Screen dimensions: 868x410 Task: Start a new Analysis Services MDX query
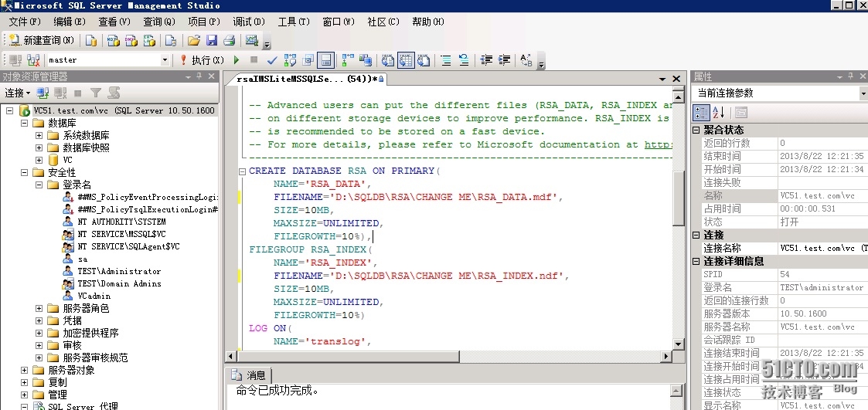pyautogui.click(x=113, y=40)
